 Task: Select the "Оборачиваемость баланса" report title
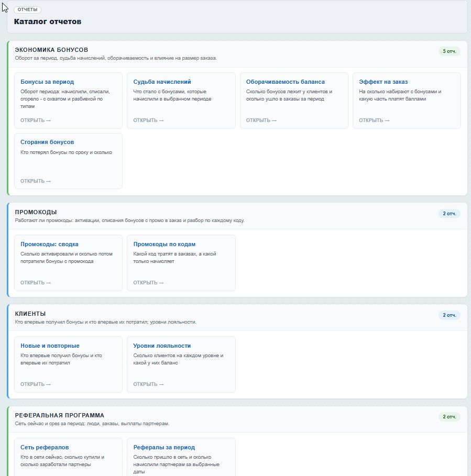285,82
